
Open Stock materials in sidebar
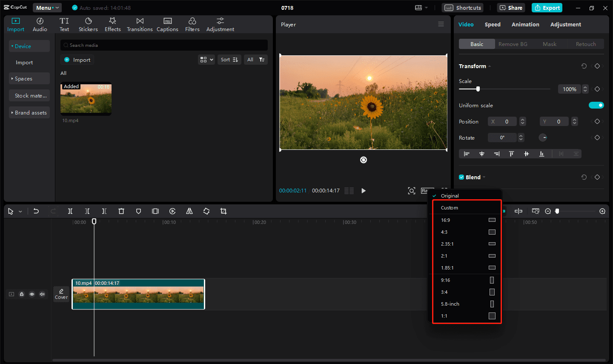[x=29, y=95]
